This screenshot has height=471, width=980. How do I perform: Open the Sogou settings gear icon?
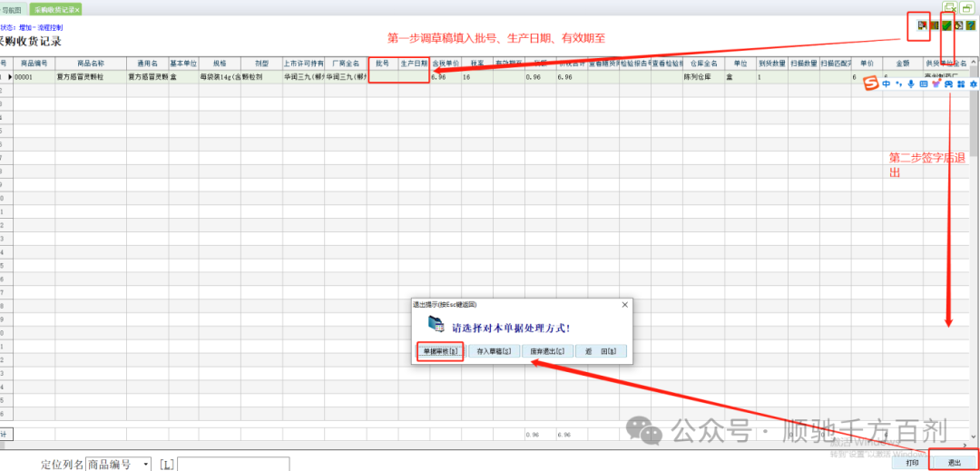[973, 83]
